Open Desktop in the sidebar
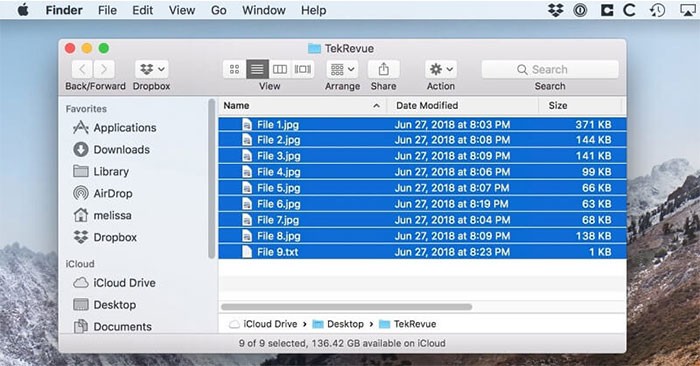This screenshot has height=366, width=700. [x=104, y=304]
